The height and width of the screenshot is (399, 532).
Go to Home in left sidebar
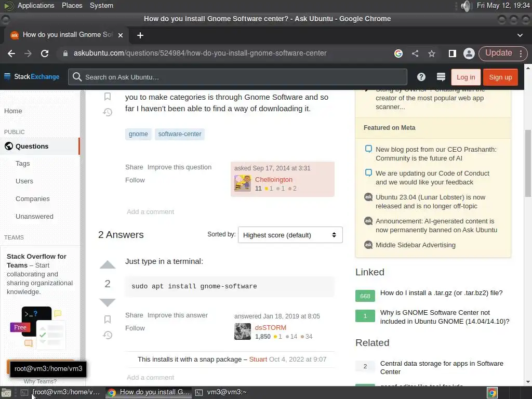[x=13, y=111]
